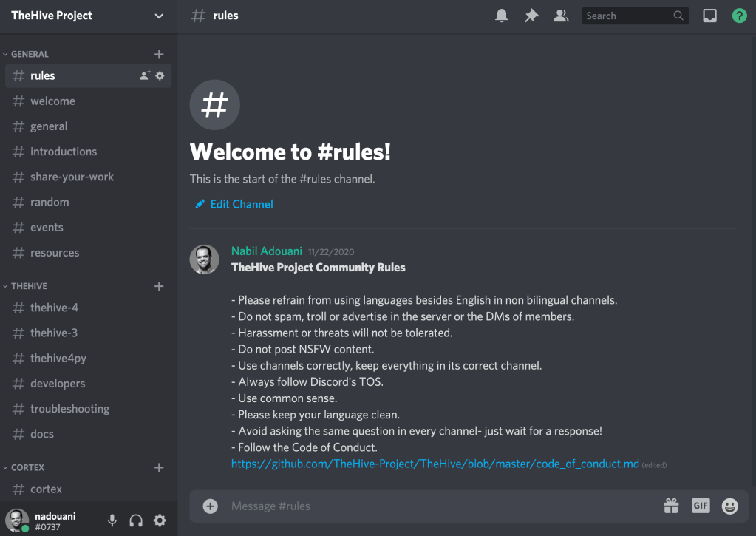Collapse the THEHIVE category

(x=30, y=286)
